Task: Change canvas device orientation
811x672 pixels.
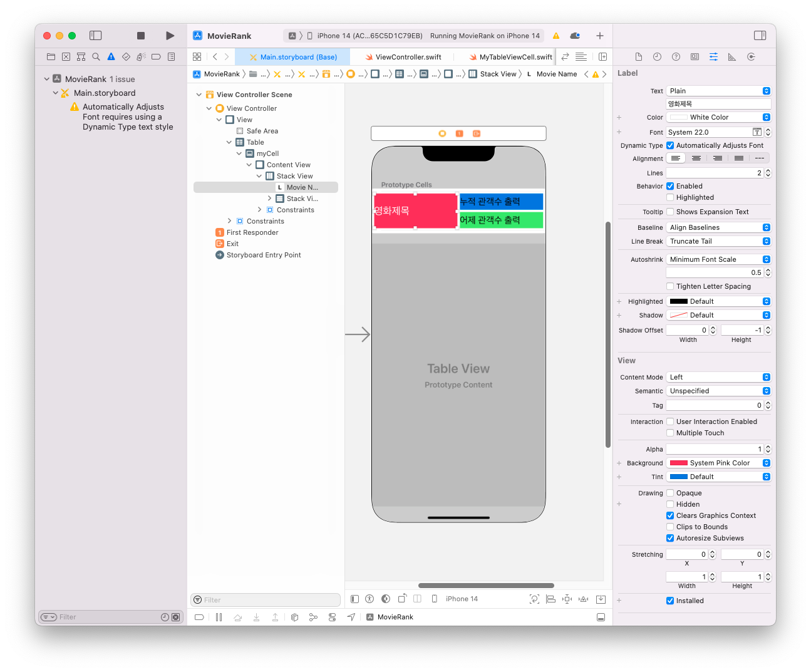Action: point(402,599)
